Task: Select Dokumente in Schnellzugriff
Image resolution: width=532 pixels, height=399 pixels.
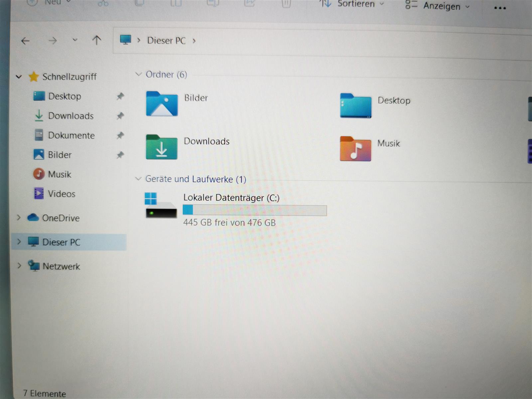Action: pyautogui.click(x=71, y=135)
